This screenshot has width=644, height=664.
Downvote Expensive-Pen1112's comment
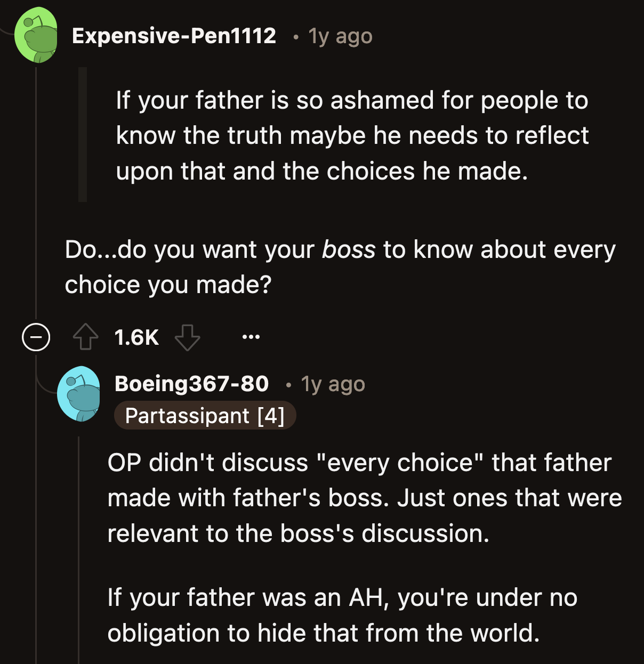[x=188, y=338]
